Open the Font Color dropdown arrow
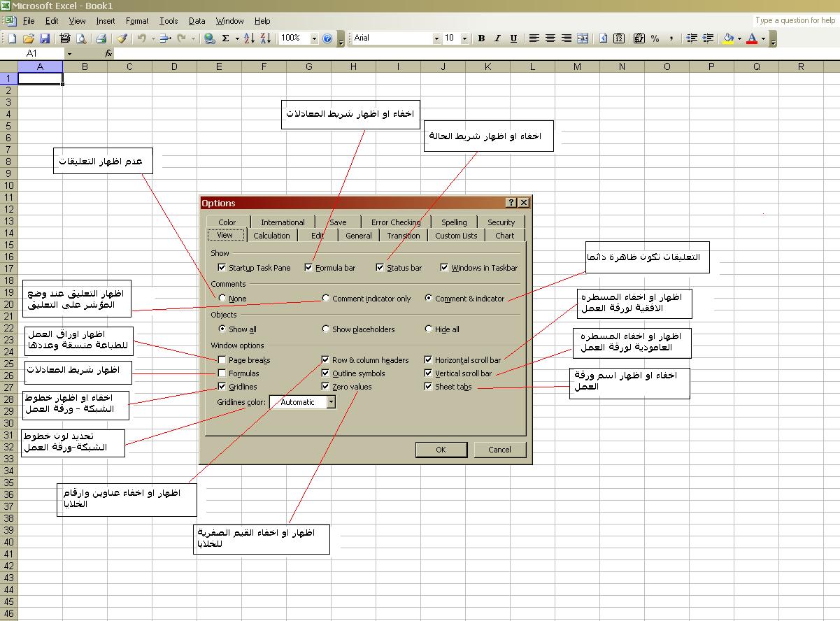 click(763, 38)
